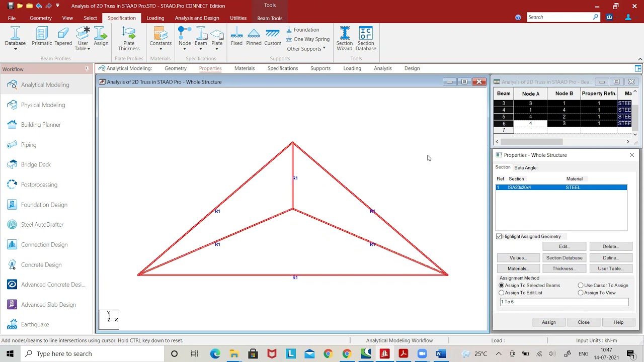Open the User Table tool
This screenshot has height=362, width=644.
[83, 38]
